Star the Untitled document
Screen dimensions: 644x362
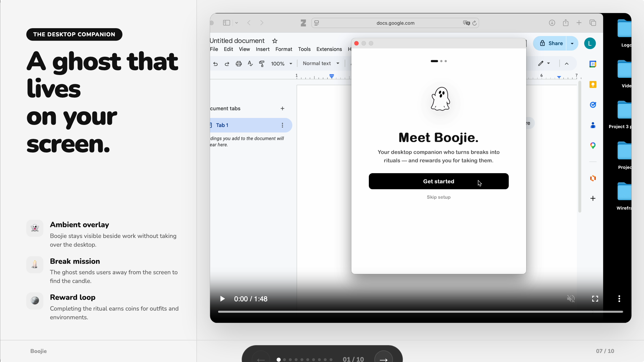(275, 41)
